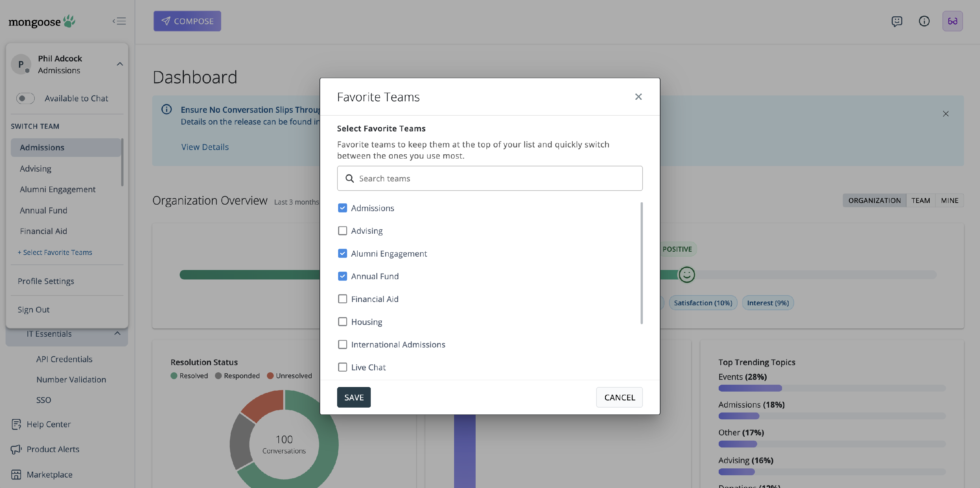Switch to the MINE overview tab

click(x=949, y=200)
